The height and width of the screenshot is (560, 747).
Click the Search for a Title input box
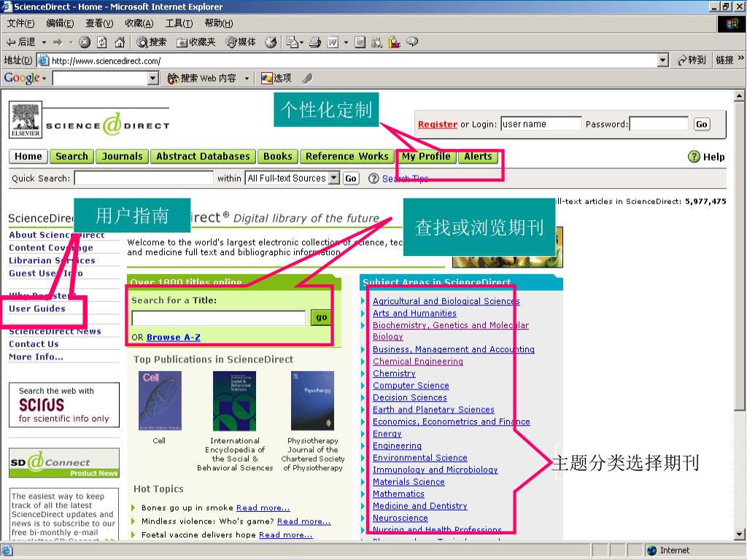click(x=219, y=318)
